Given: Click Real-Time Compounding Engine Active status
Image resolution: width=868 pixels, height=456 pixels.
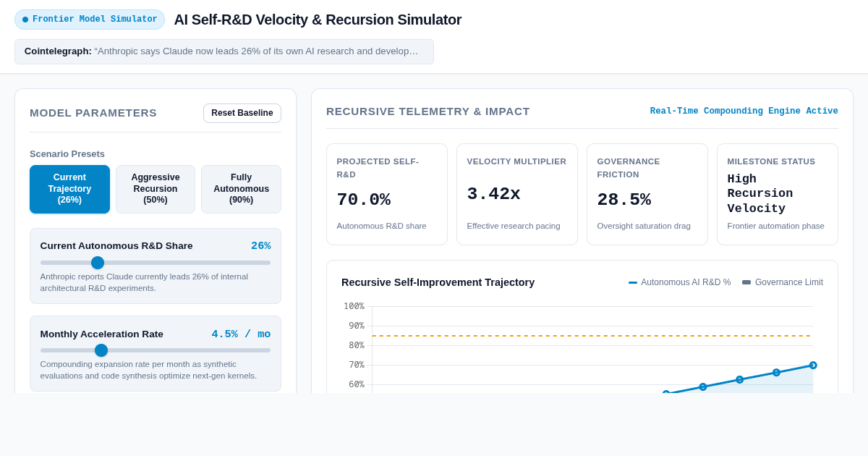Looking at the screenshot, I should click(744, 111).
